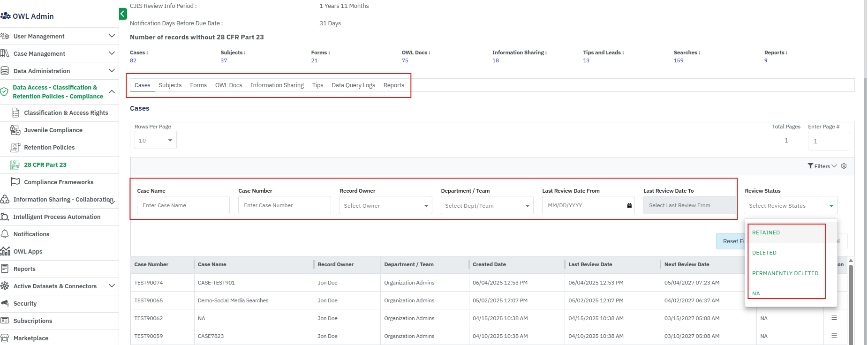Viewport: 868px width, 345px height.
Task: Open the Department / Team dropdown
Action: (x=487, y=205)
